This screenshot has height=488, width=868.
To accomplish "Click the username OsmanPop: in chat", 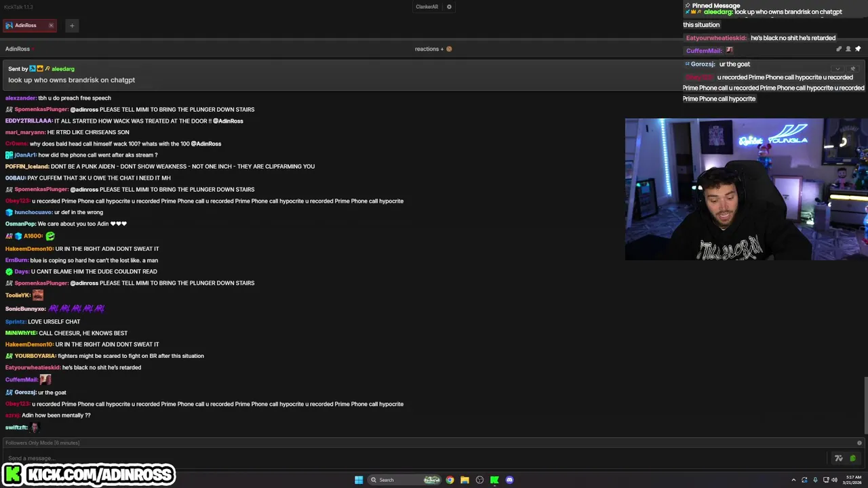I will [20, 224].
